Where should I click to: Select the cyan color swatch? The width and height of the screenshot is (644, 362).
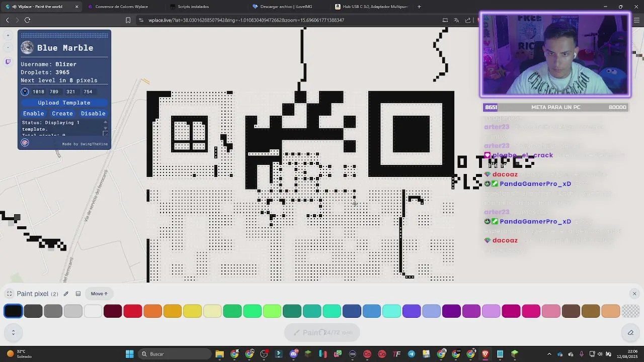tap(391, 311)
